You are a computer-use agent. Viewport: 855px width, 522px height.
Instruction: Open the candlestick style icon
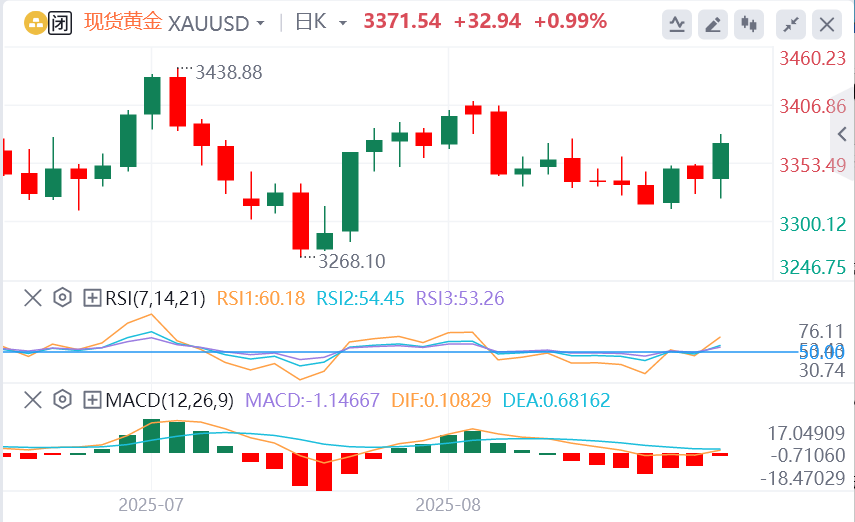(748, 23)
